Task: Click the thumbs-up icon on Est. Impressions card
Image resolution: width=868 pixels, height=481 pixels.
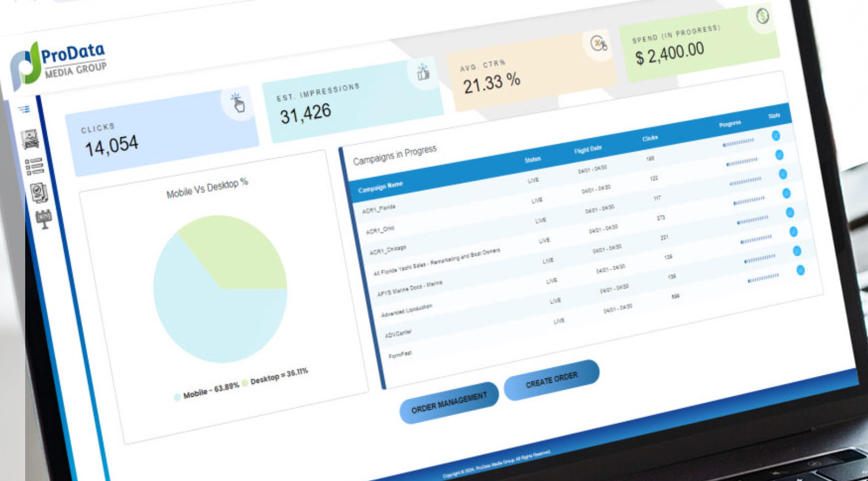Action: tap(423, 72)
